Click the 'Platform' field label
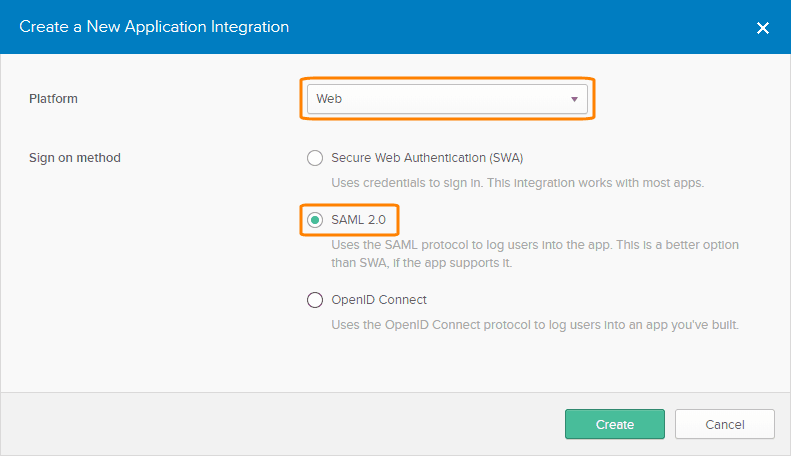The image size is (791, 456). 53,99
